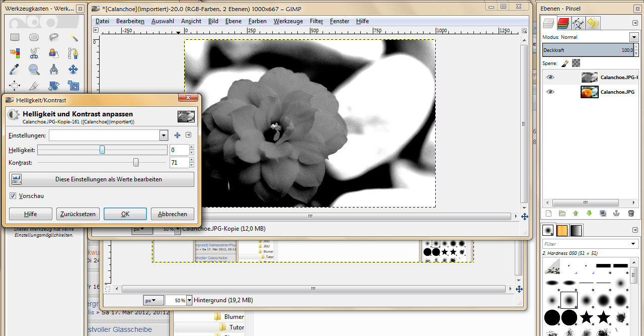Click the OK button
The width and height of the screenshot is (644, 336).
125,214
